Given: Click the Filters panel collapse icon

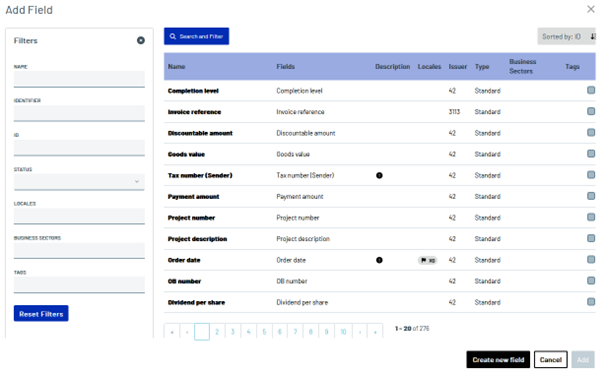Looking at the screenshot, I should pos(141,40).
